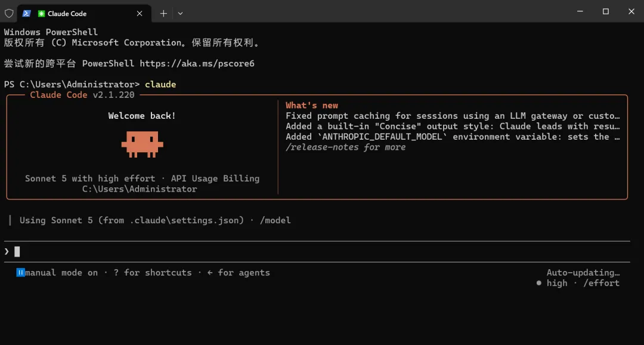The image size is (644, 345).
Task: Click the blue manual mode pause icon
Action: 20,273
